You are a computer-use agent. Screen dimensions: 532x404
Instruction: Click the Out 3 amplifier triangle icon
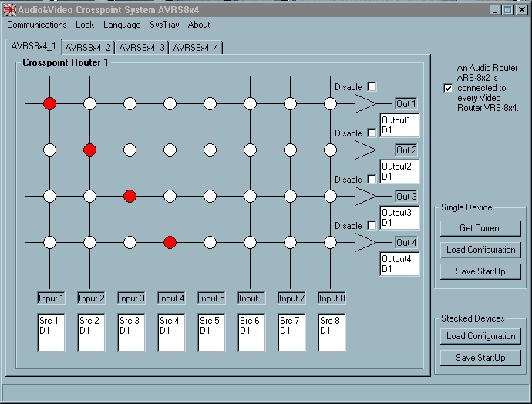pos(365,196)
